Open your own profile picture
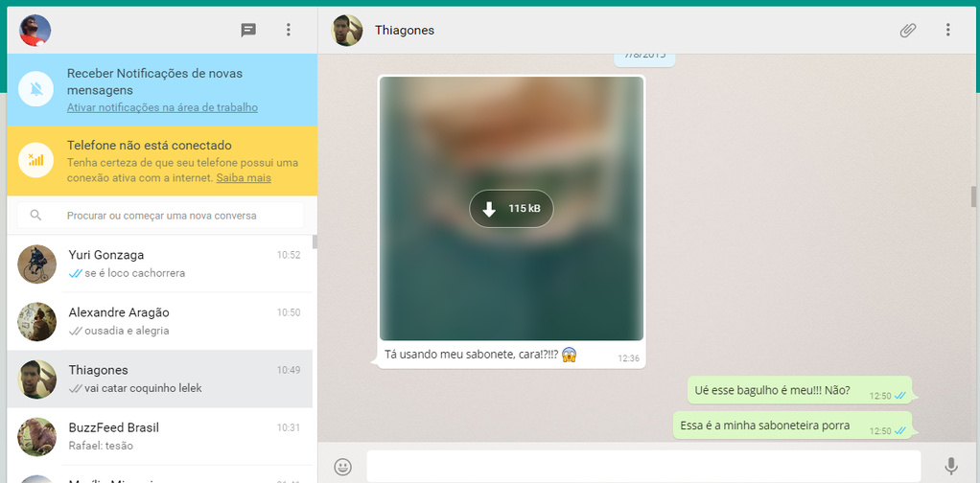The image size is (980, 483). 35,30
